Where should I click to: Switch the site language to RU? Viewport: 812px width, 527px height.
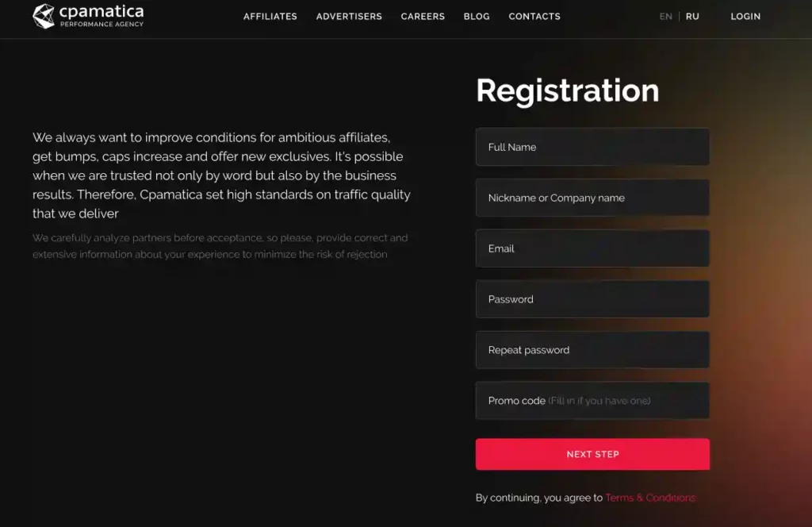pos(692,16)
